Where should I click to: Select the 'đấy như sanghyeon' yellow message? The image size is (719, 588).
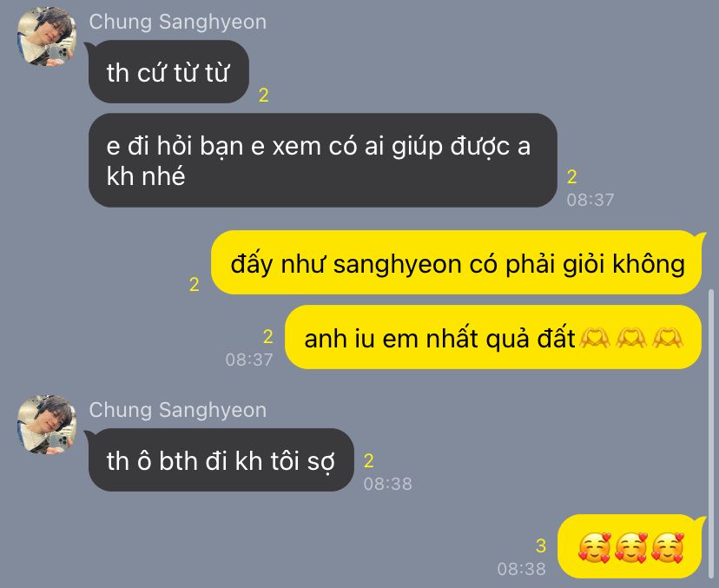(457, 262)
